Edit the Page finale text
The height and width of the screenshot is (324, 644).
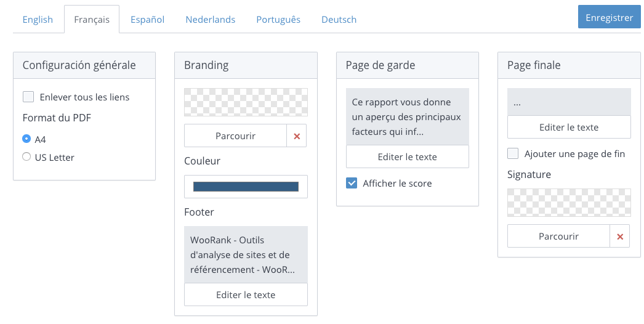point(569,128)
